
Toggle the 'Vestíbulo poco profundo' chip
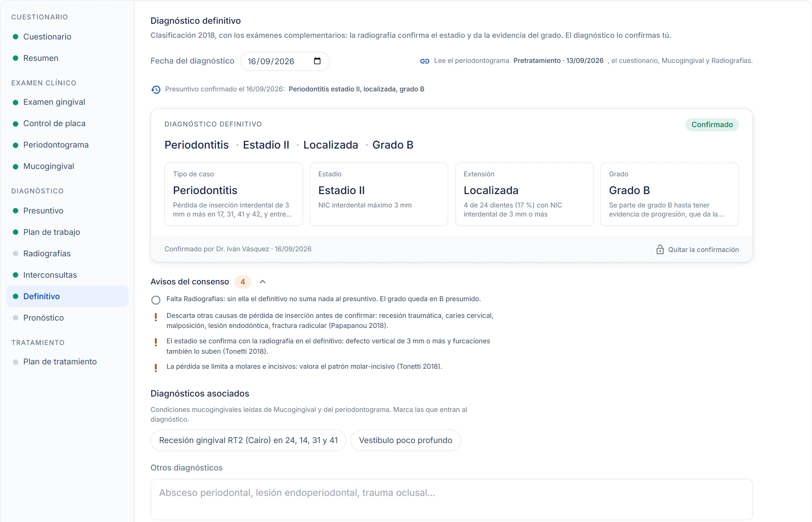point(405,440)
